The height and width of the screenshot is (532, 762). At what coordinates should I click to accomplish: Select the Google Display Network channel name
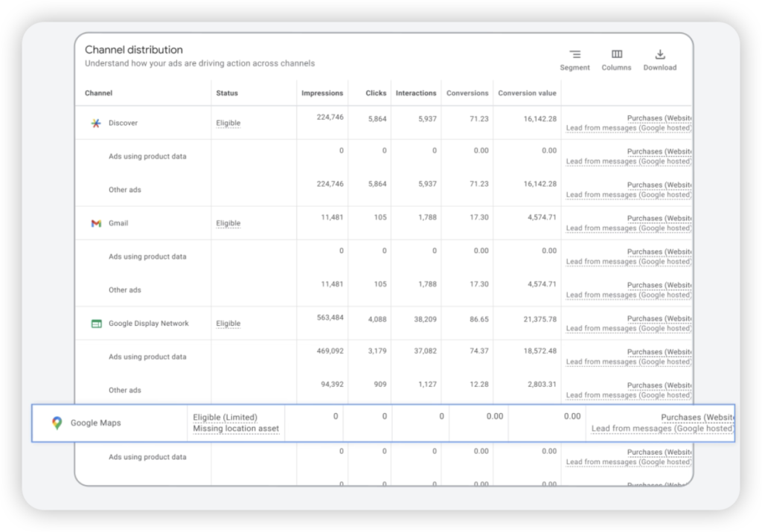coord(149,323)
